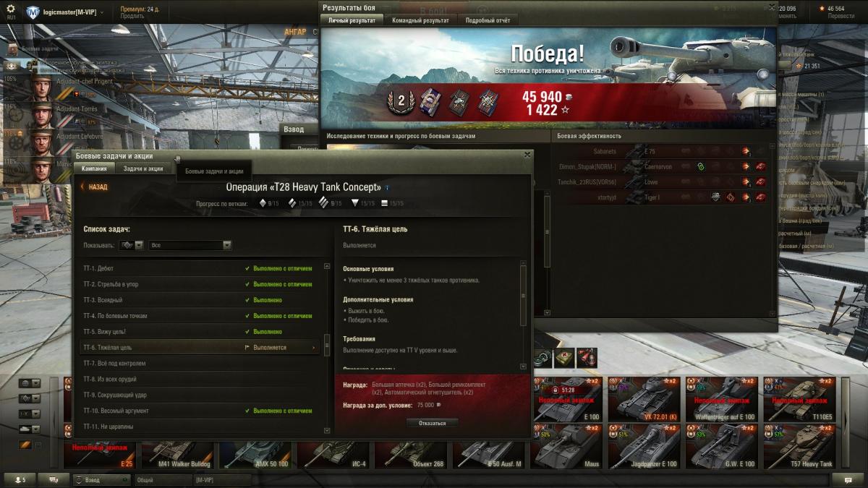Open the chat channels button in bottom bar
Viewport: 868px width, 488px height.
pos(54,479)
